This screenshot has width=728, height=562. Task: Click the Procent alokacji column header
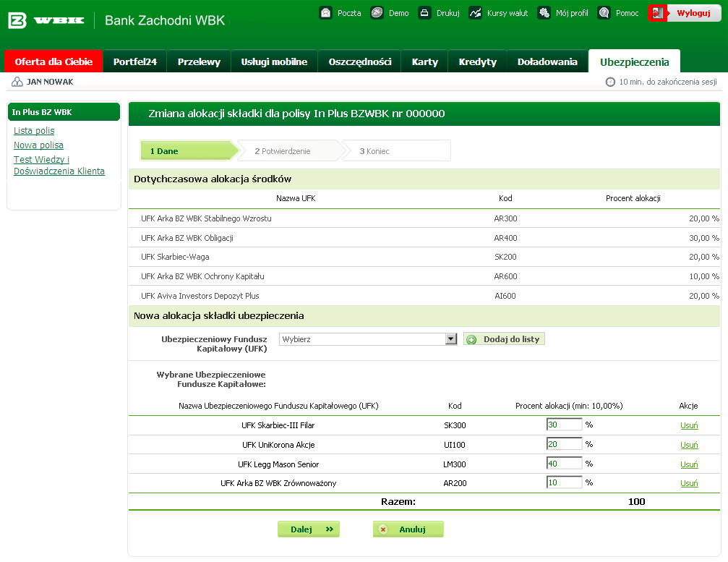tap(633, 198)
